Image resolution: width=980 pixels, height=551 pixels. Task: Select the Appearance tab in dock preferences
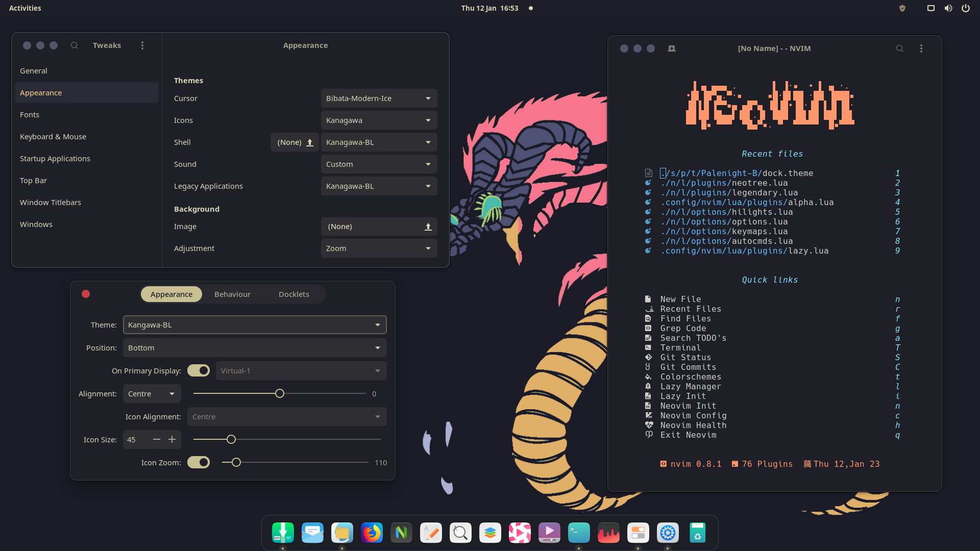pyautogui.click(x=171, y=294)
